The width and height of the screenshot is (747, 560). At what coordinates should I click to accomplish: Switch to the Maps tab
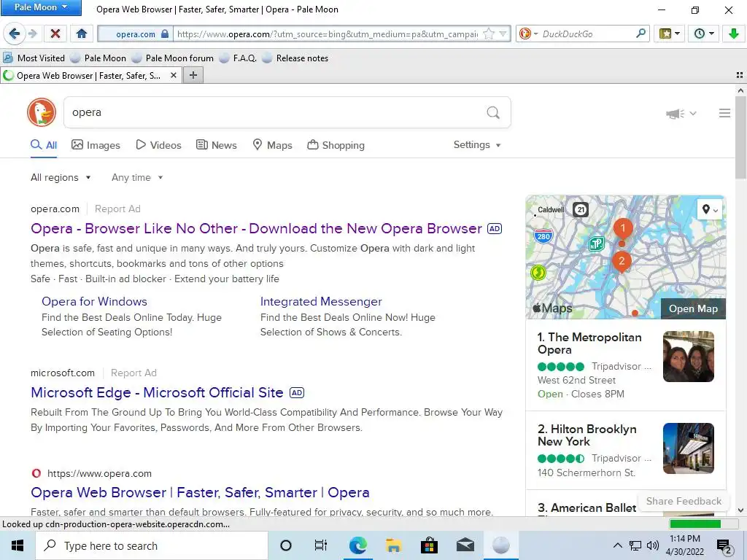tap(272, 145)
